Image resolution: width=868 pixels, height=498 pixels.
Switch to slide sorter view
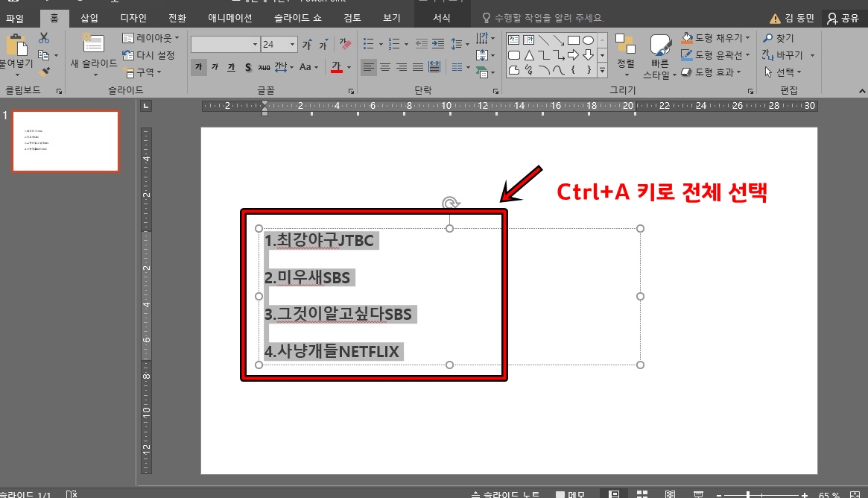click(642, 494)
